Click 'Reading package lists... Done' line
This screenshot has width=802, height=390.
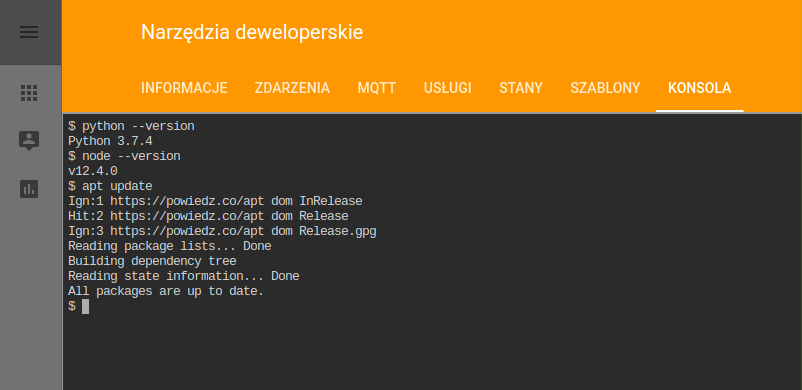170,246
